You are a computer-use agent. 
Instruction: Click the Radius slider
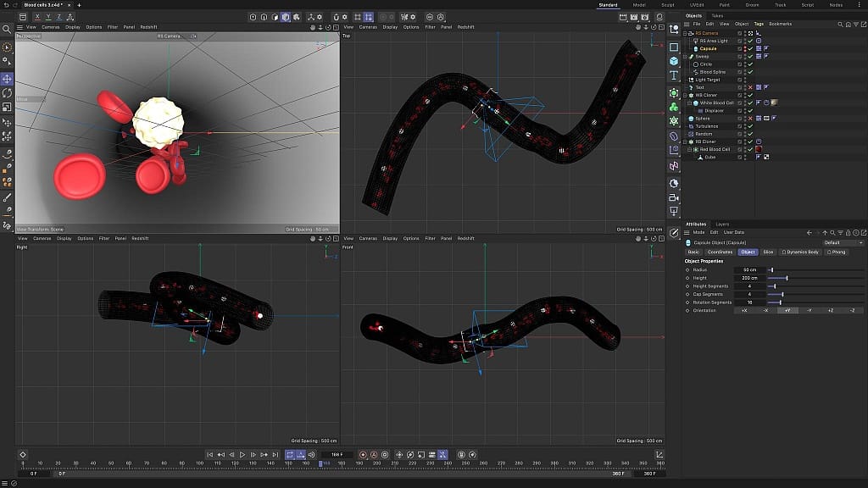click(x=815, y=270)
